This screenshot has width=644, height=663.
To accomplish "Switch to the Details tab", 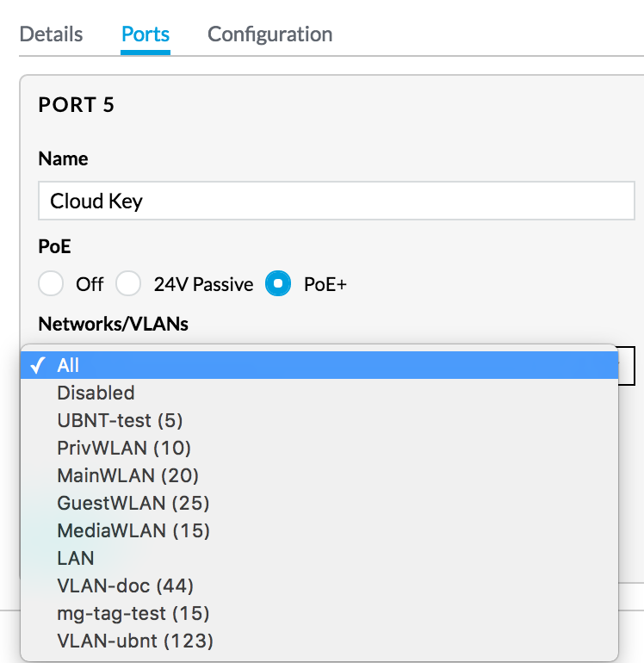I will point(51,34).
